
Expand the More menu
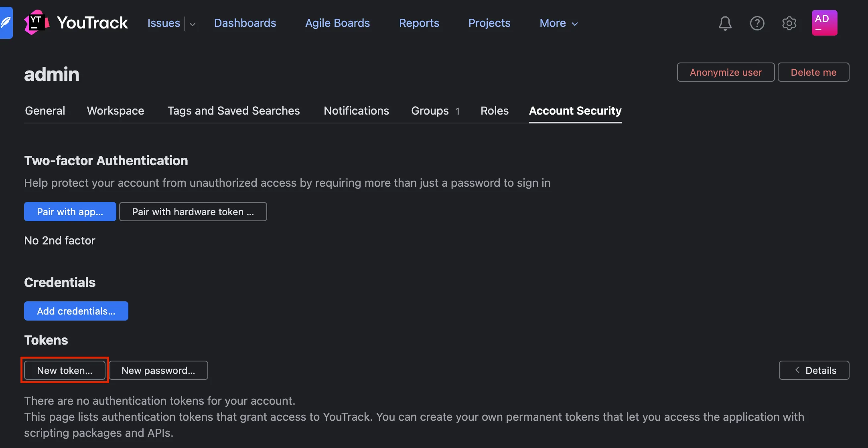pos(559,23)
